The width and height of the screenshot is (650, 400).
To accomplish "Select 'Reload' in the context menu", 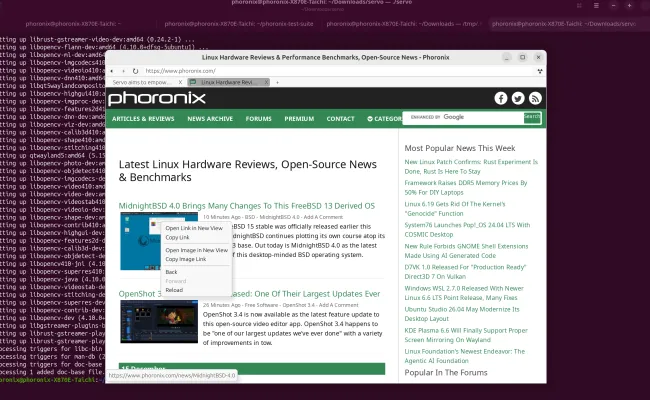I will click(x=174, y=289).
